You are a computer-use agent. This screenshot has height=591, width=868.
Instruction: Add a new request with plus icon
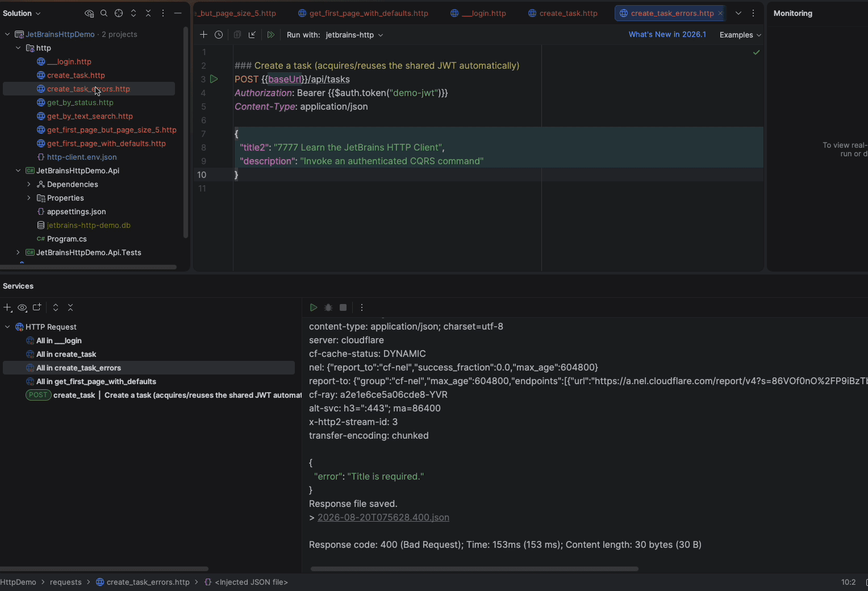[x=203, y=35]
